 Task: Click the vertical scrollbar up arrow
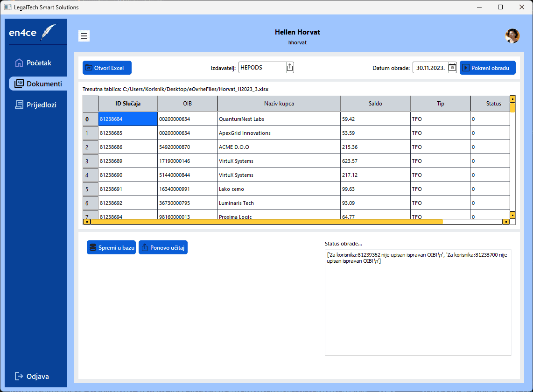click(x=512, y=99)
